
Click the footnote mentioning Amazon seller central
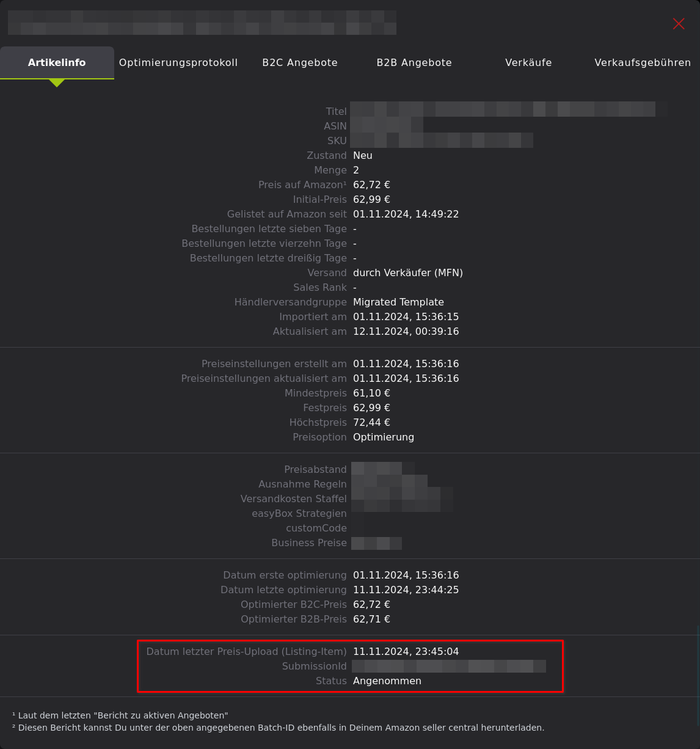[278, 727]
